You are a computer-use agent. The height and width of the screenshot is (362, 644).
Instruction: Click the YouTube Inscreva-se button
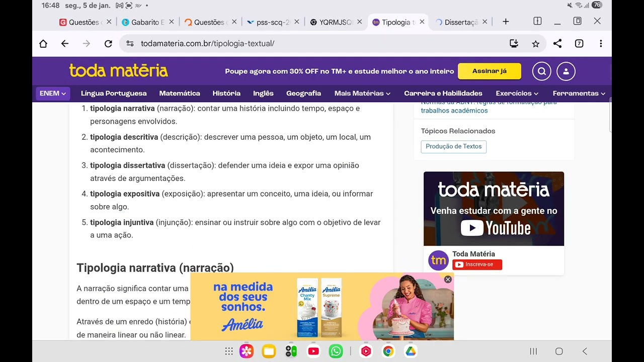coord(477,264)
